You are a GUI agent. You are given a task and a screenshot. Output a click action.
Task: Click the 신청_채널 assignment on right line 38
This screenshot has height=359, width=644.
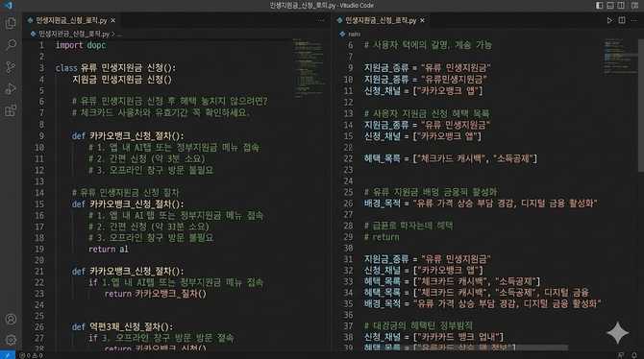pos(433,337)
